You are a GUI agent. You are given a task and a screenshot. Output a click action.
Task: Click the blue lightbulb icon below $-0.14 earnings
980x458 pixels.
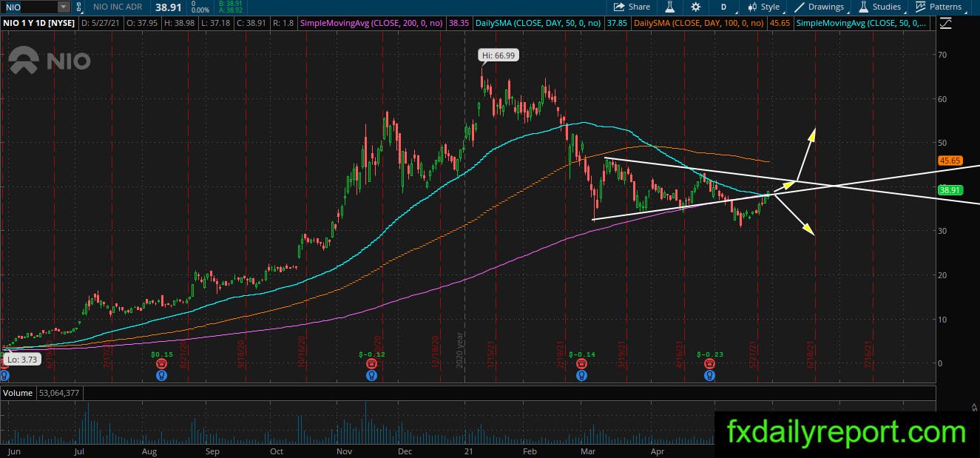click(x=581, y=375)
